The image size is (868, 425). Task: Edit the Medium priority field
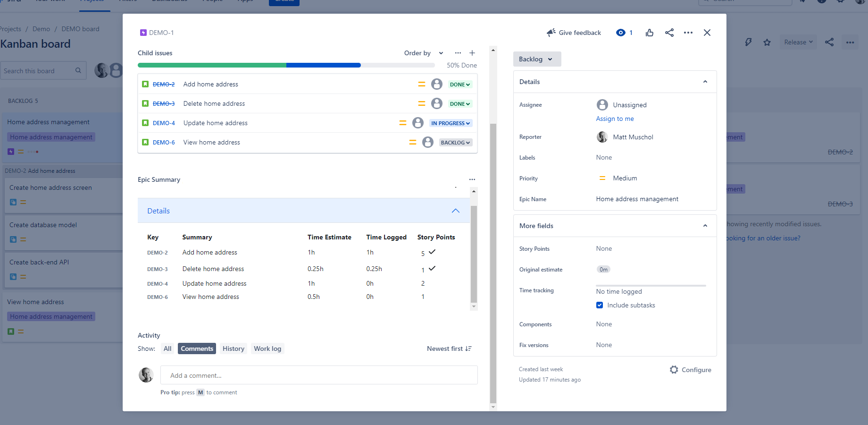point(618,178)
